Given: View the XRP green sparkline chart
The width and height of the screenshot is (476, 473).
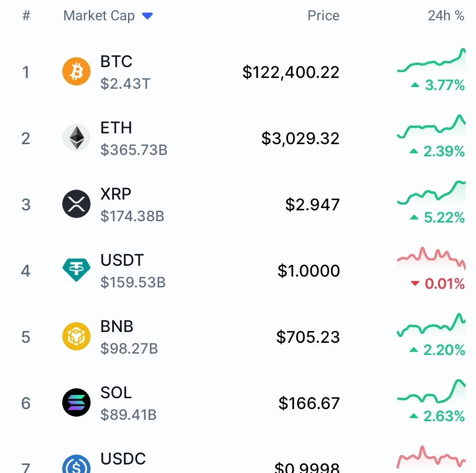Looking at the screenshot, I should click(x=431, y=192).
